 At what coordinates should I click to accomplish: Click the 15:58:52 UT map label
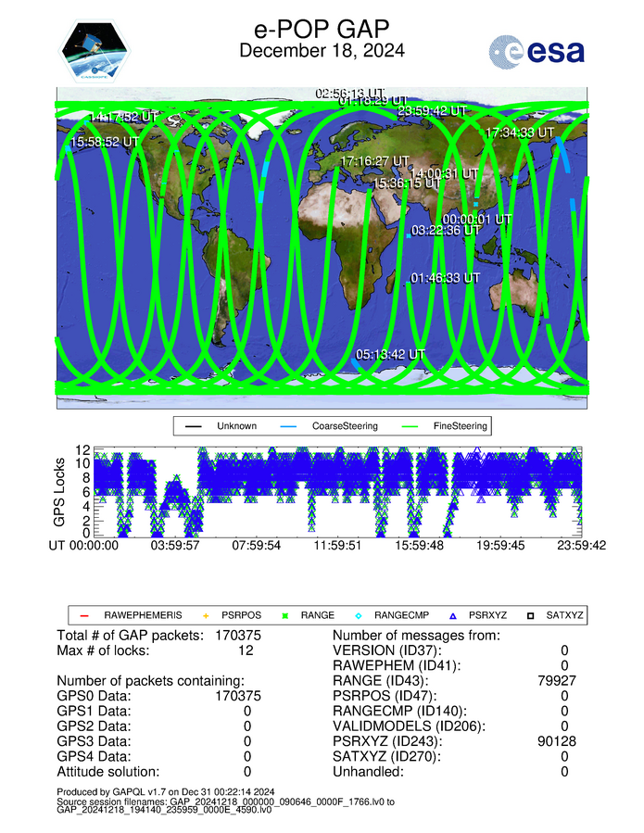point(106,143)
